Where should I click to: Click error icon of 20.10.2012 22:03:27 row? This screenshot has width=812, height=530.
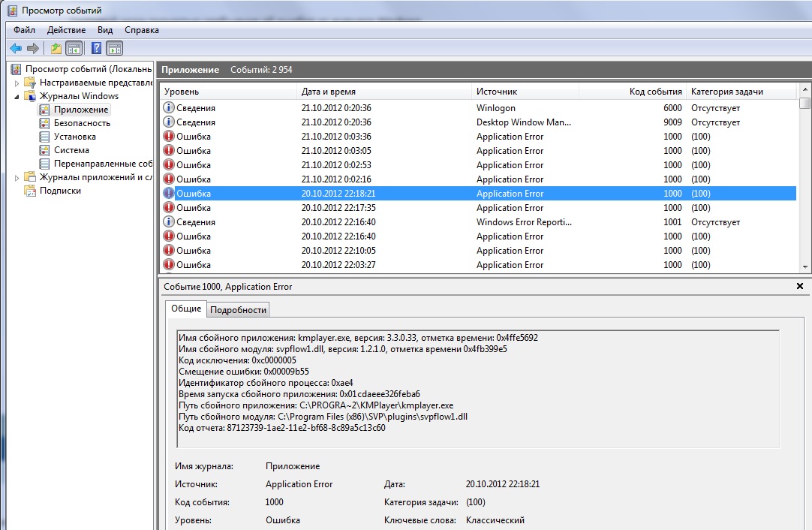[168, 264]
